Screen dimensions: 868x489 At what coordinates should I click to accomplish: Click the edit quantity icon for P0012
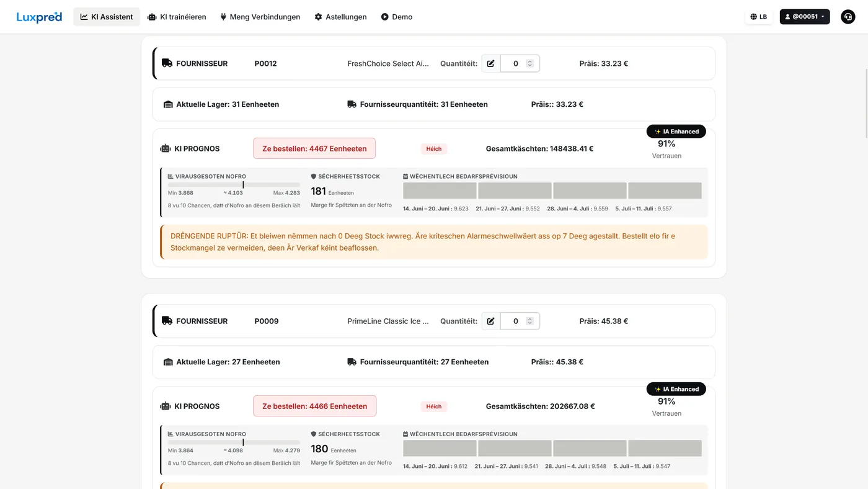[x=491, y=63]
